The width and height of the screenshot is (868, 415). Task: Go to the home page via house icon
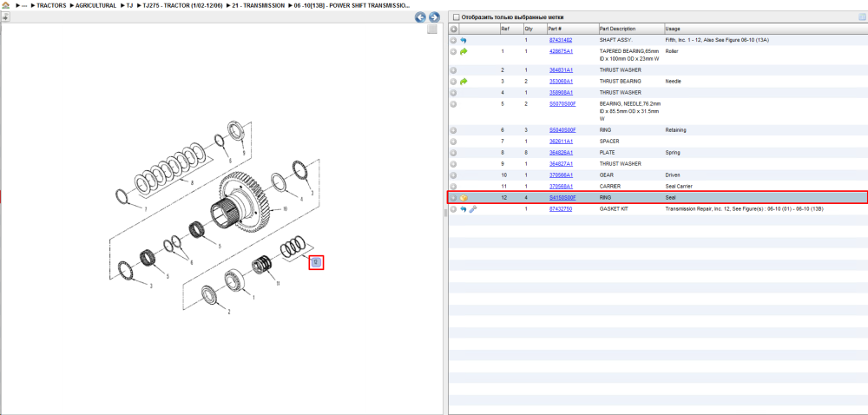tap(6, 5)
